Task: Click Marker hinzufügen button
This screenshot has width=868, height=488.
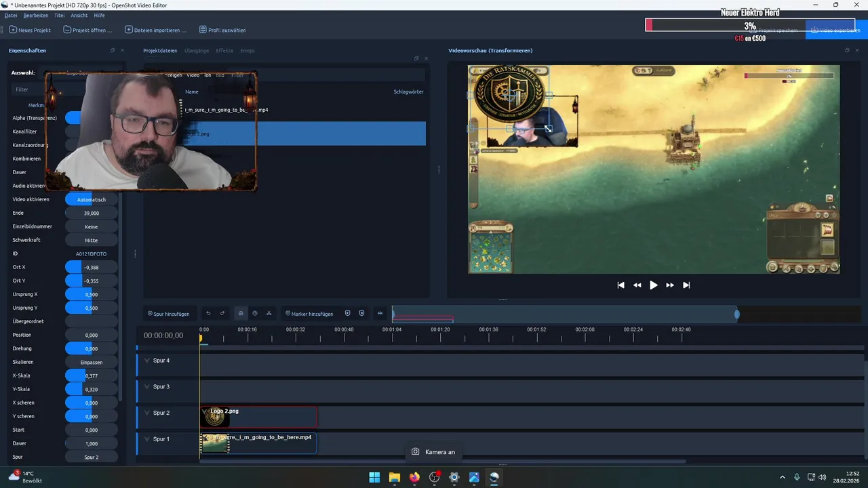Action: coord(309,313)
